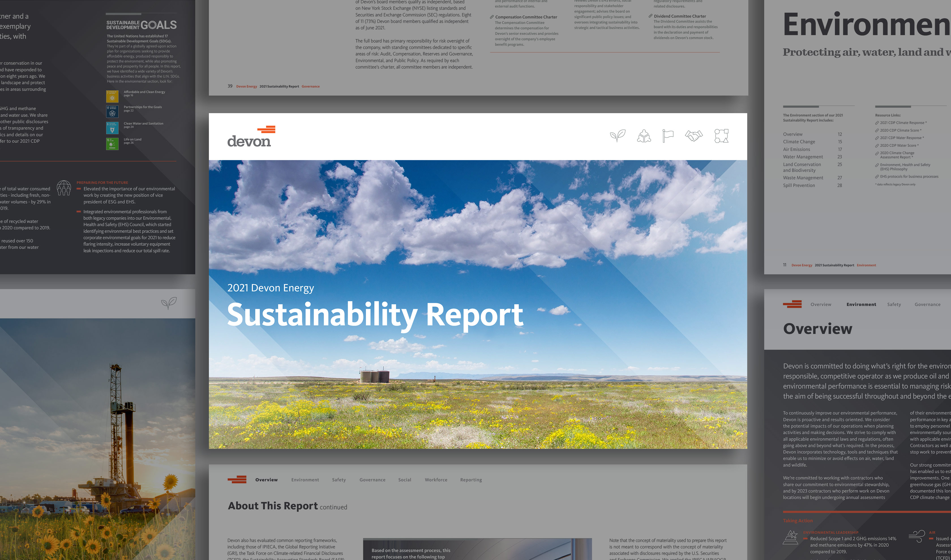Click the red Devon Energy footer label on page 39
The image size is (951, 560).
coord(247,87)
